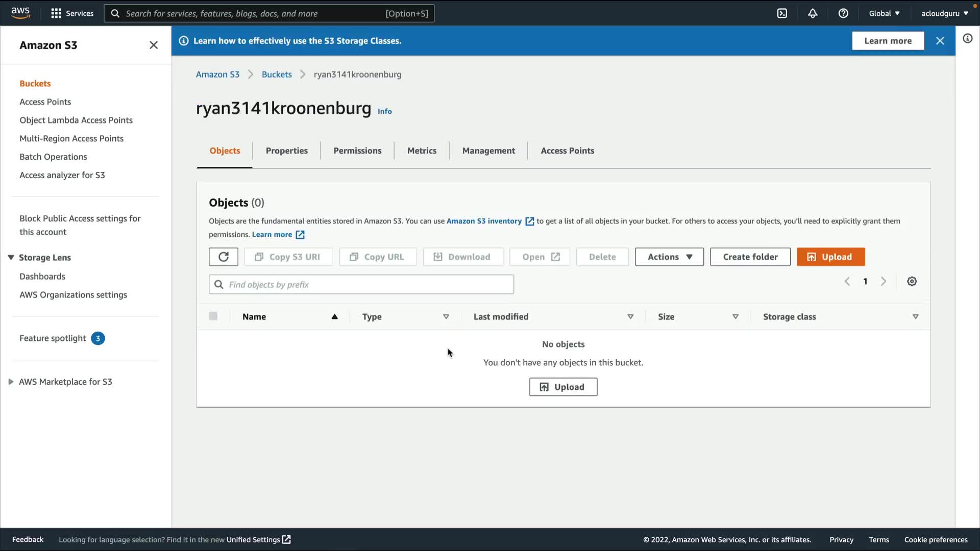The image size is (980, 551).
Task: Click the Create folder button
Action: click(x=750, y=257)
